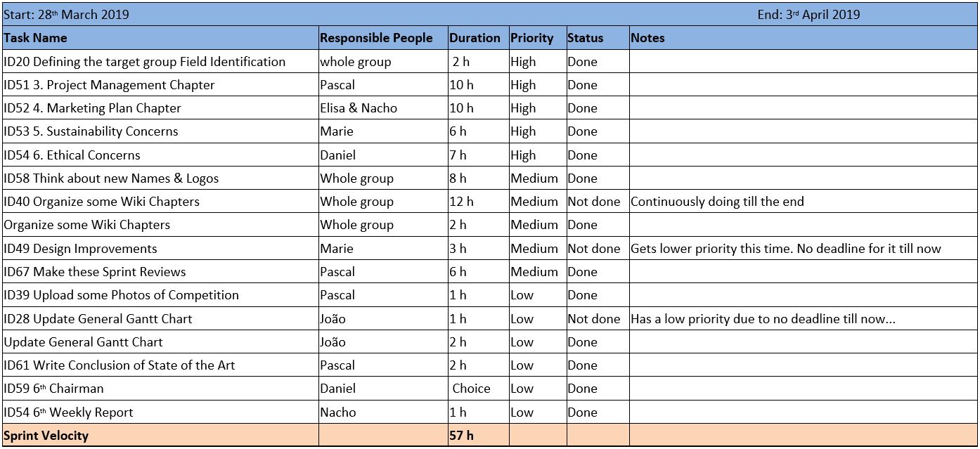Click the Elisa & Nacho cell

coord(383,108)
